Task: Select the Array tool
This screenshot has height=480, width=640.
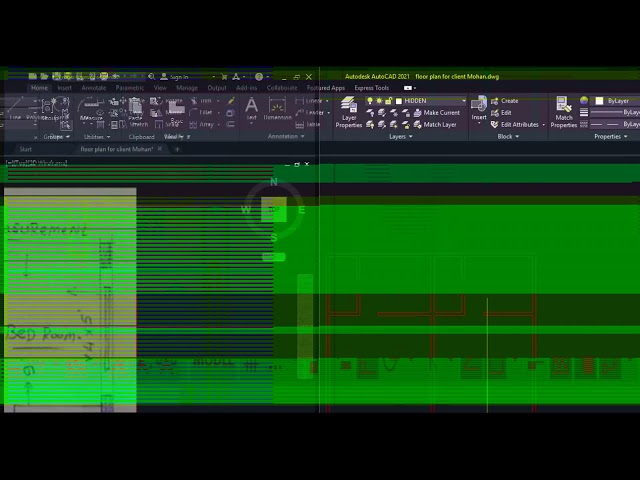Action: [x=202, y=124]
